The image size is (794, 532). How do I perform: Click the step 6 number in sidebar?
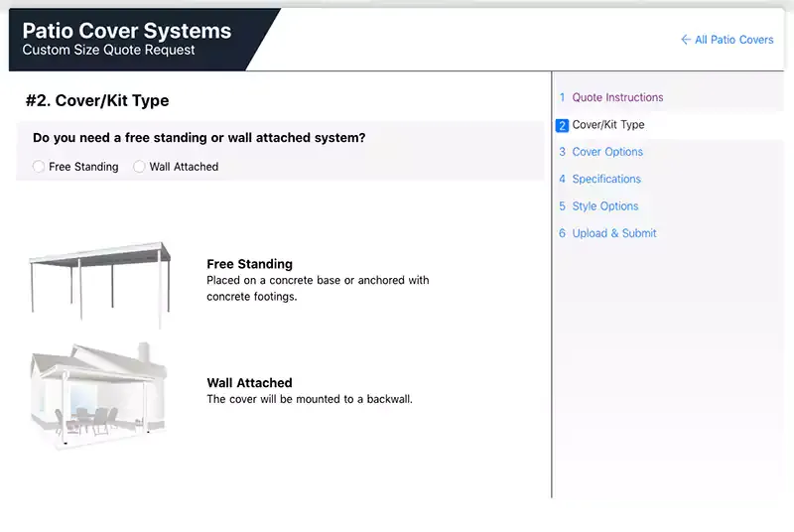562,233
